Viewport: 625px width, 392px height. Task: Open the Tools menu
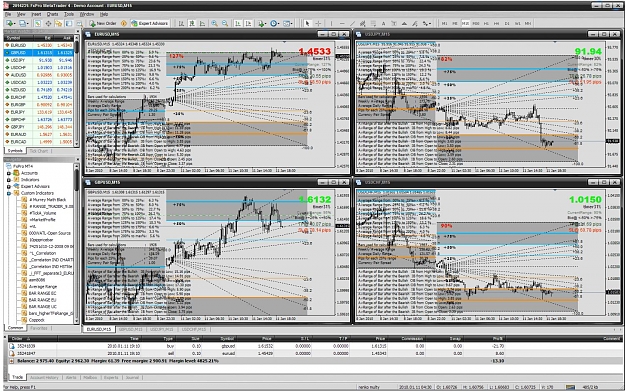pyautogui.click(x=69, y=14)
